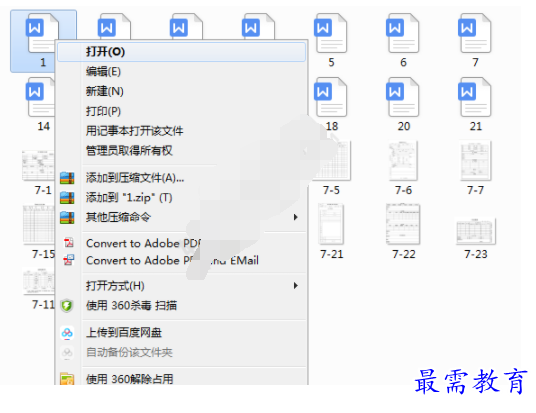The image size is (536, 413).
Task: Select Word document icon named 5
Action: pyautogui.click(x=331, y=33)
